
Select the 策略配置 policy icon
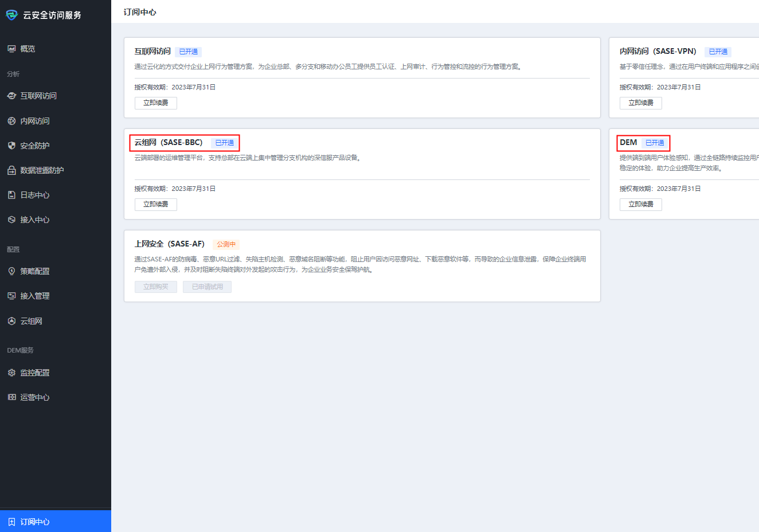click(11, 271)
